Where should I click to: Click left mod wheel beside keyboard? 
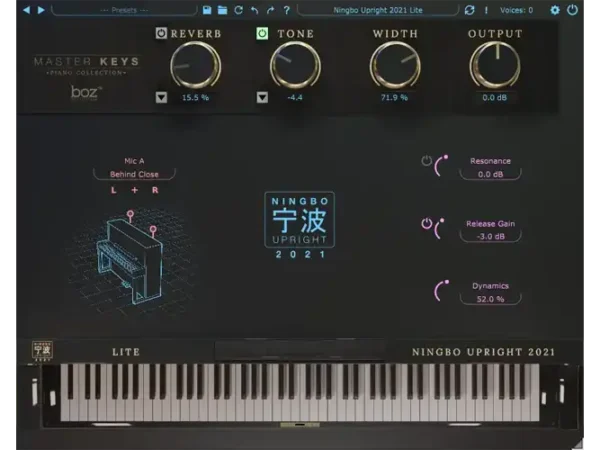tap(53, 398)
